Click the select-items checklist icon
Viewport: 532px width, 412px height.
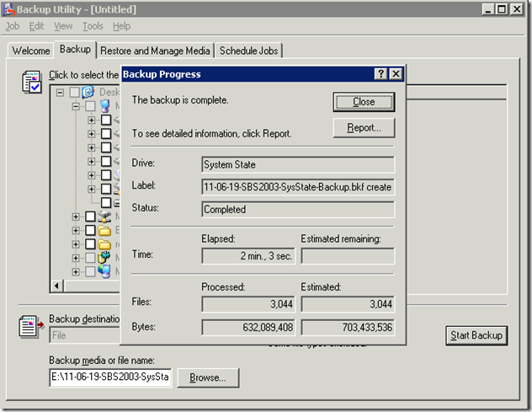pos(32,82)
